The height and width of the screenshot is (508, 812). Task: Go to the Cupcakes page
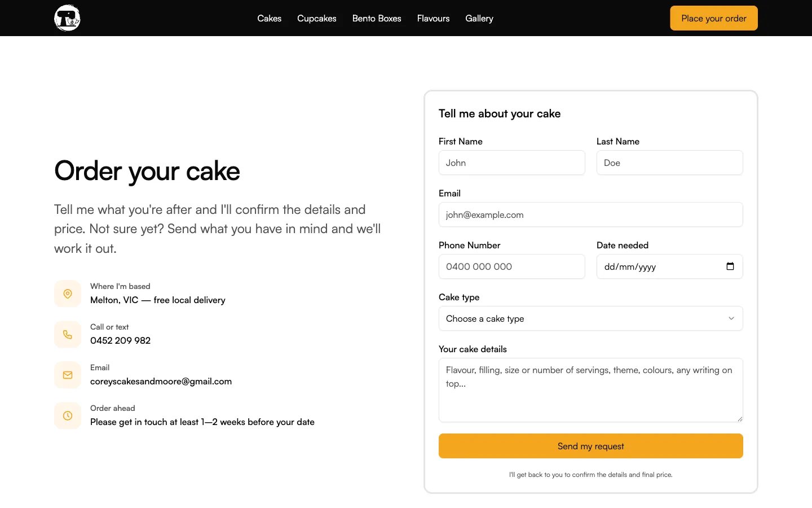point(317,18)
